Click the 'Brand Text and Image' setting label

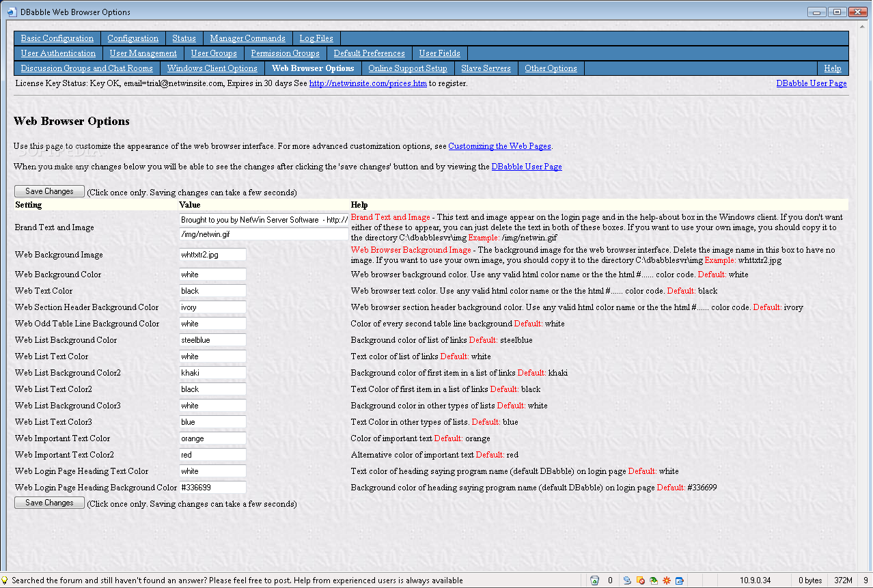(x=55, y=227)
